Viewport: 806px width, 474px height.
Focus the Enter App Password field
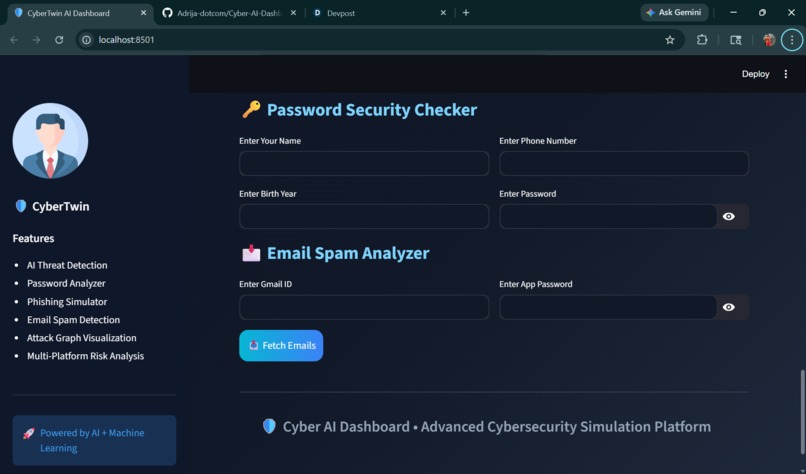click(608, 307)
